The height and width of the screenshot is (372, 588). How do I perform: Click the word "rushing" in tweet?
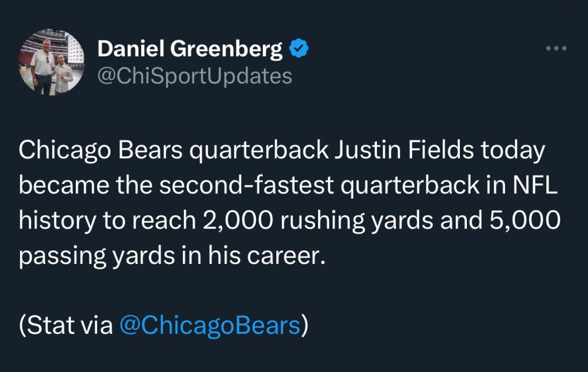[x=322, y=221]
